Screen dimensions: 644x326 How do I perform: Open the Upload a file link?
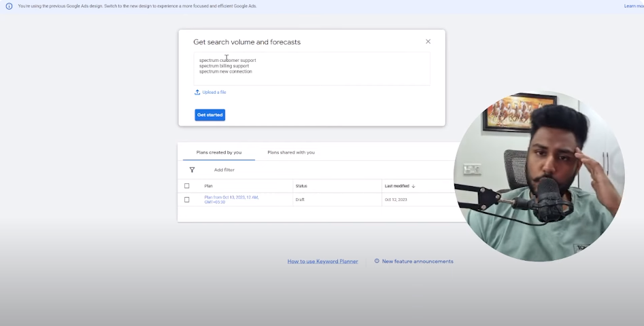(x=214, y=92)
